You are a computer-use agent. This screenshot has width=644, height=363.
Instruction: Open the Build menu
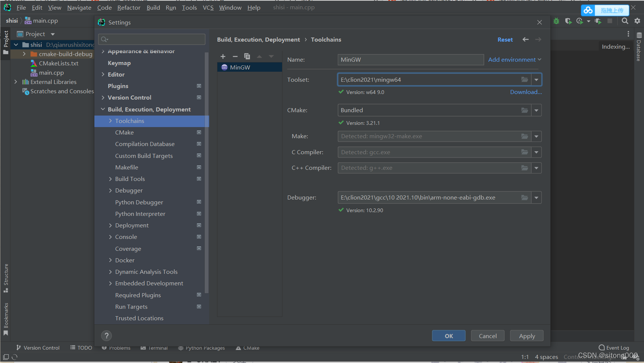pyautogui.click(x=153, y=7)
